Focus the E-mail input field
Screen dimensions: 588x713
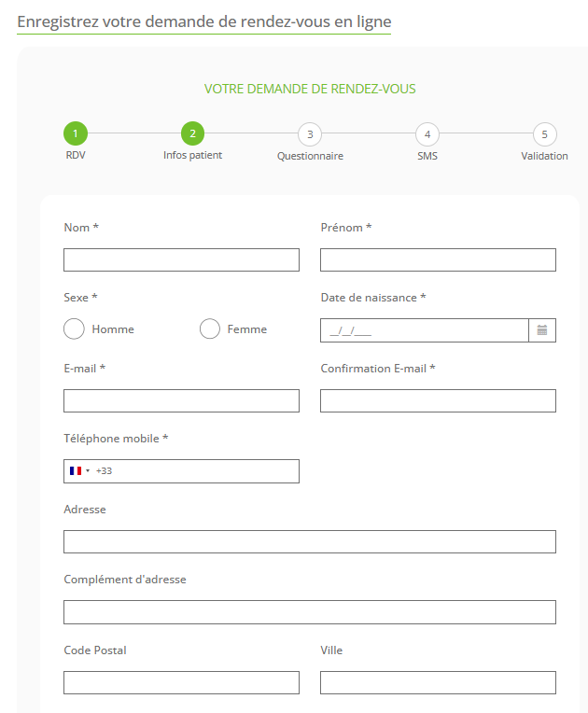[181, 401]
